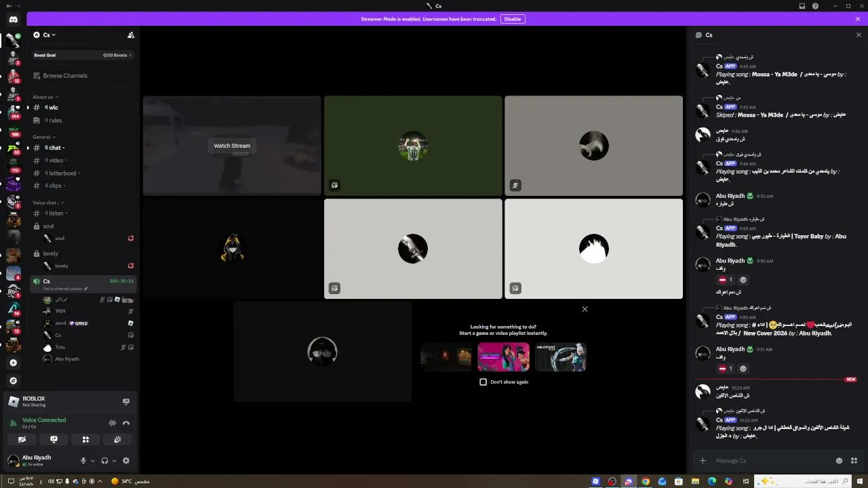
Task: Open microphone input options arrow
Action: click(x=92, y=461)
